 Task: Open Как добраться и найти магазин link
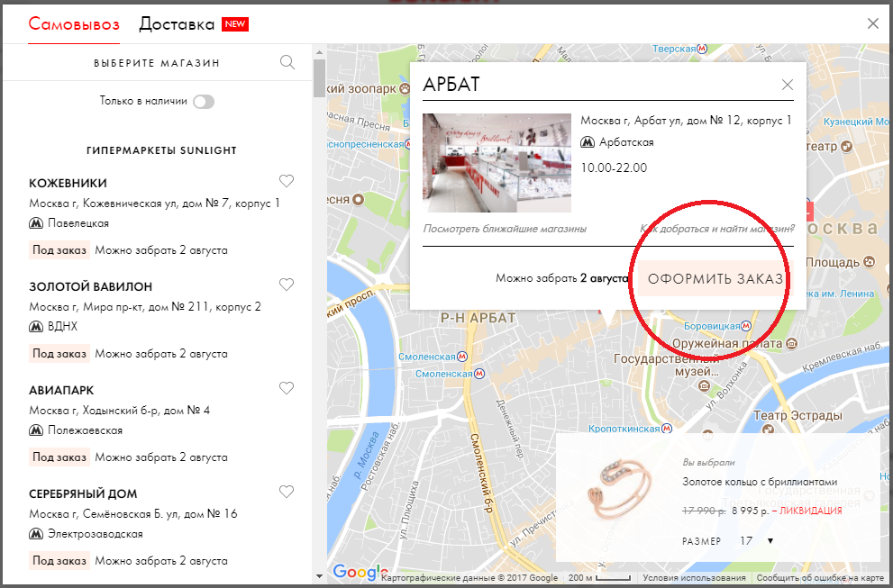[x=717, y=229]
